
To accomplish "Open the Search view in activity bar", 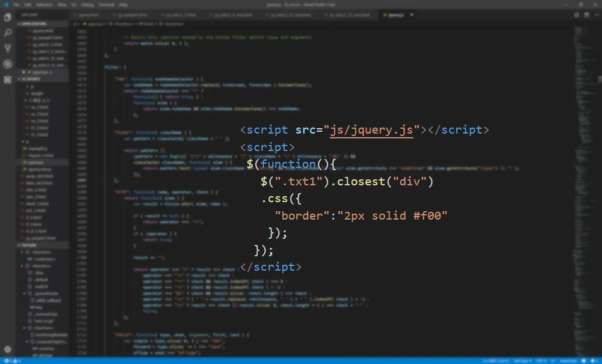I will (x=7, y=32).
